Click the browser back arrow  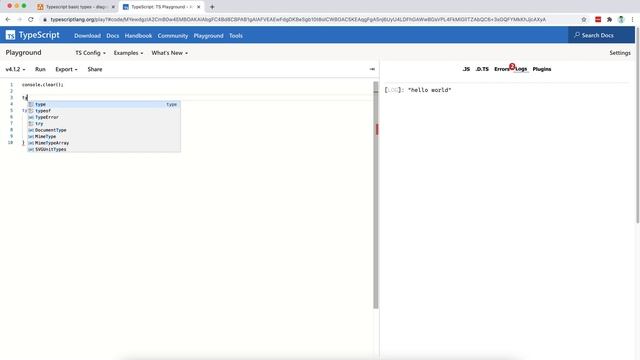(8, 19)
